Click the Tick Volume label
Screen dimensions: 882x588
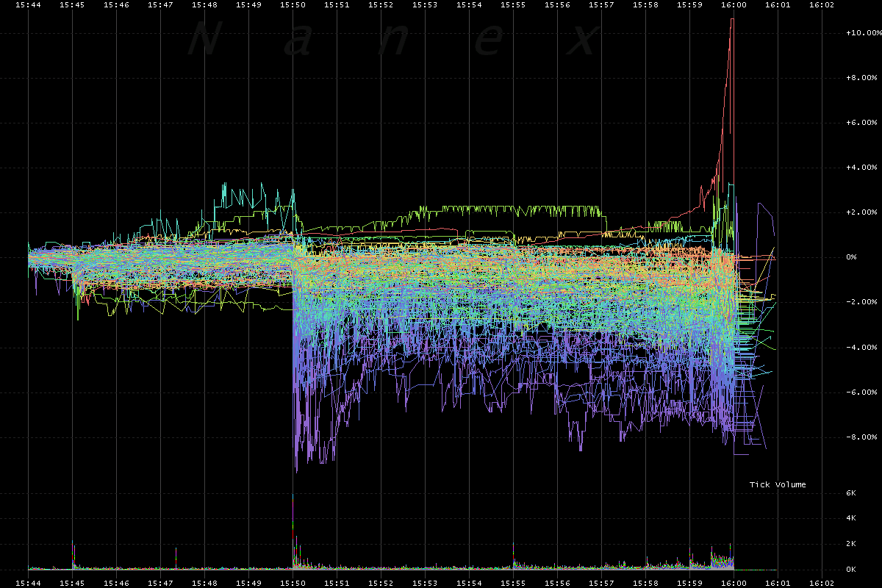tap(778, 484)
